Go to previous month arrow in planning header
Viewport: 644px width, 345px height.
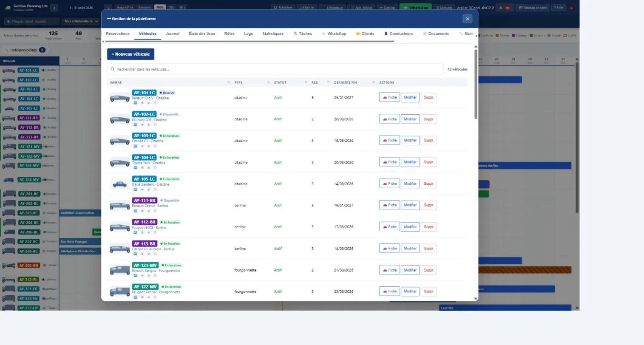[54, 8]
